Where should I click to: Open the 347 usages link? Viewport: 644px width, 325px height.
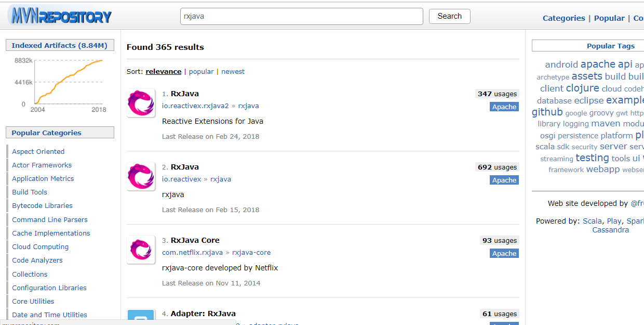(497, 94)
